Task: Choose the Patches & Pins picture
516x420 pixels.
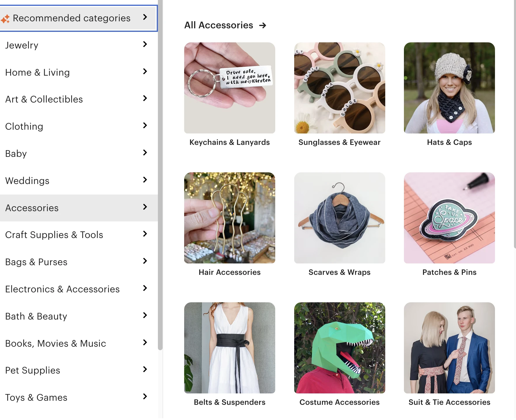Action: click(x=449, y=218)
